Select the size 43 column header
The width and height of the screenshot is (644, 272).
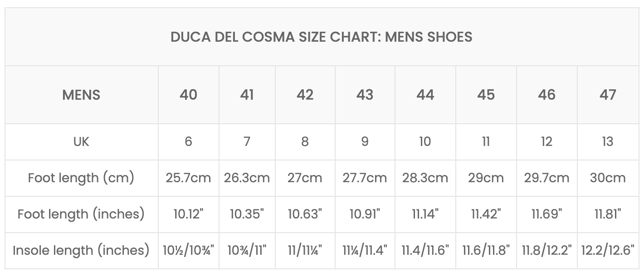(x=365, y=95)
